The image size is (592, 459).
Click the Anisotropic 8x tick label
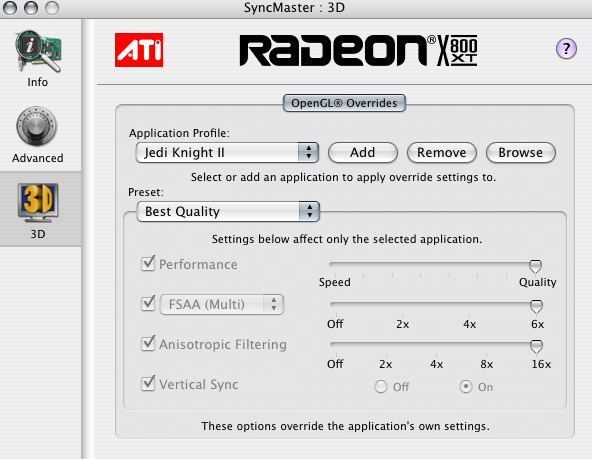pyautogui.click(x=487, y=364)
